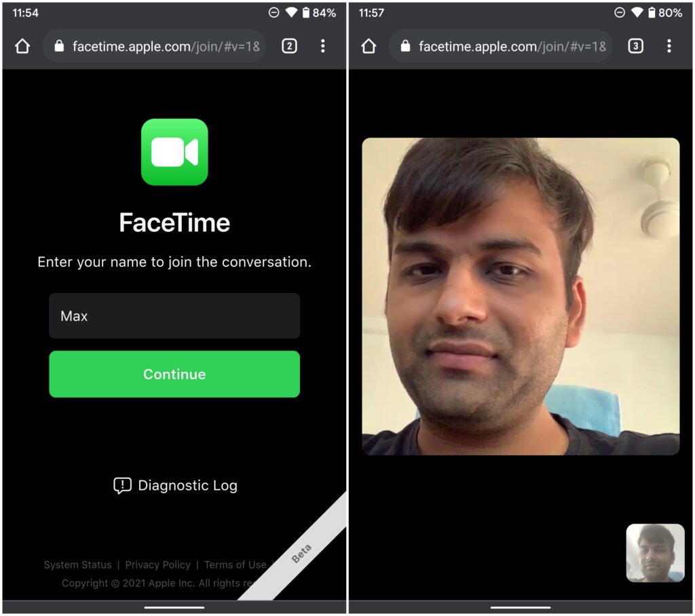Open the Privacy Policy footer link
Screen dimensions: 695x616
pos(157,565)
